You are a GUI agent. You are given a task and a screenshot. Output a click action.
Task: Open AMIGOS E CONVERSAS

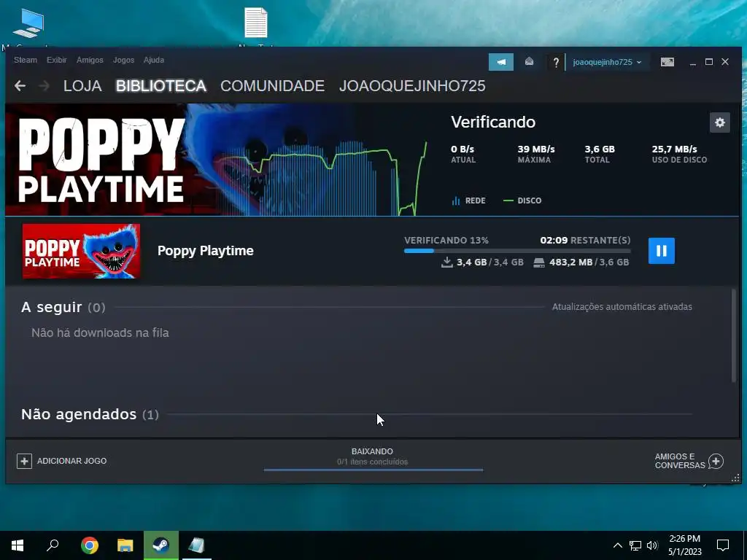pyautogui.click(x=689, y=461)
